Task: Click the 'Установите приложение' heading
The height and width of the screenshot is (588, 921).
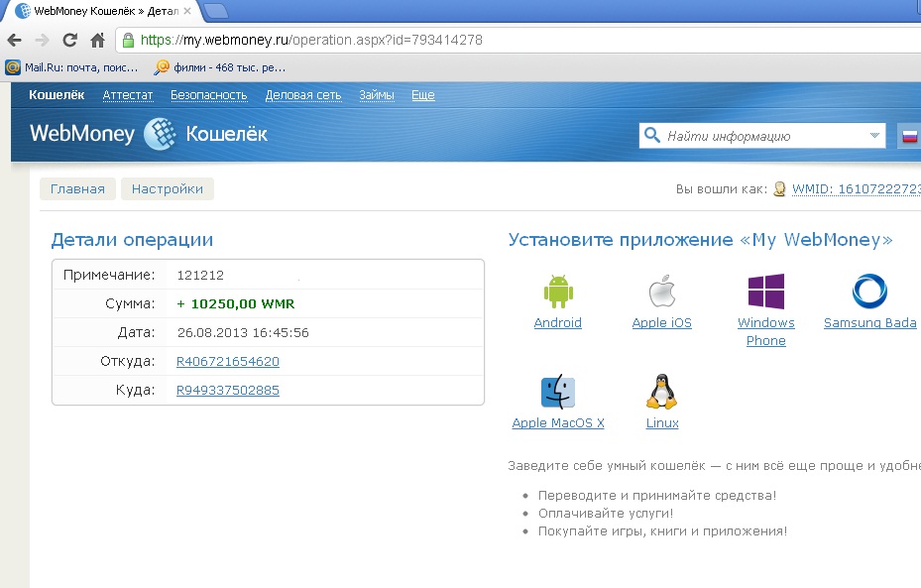Action: click(700, 240)
